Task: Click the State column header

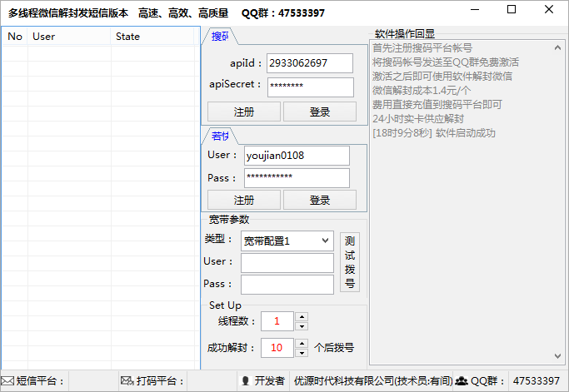Action: [152, 37]
